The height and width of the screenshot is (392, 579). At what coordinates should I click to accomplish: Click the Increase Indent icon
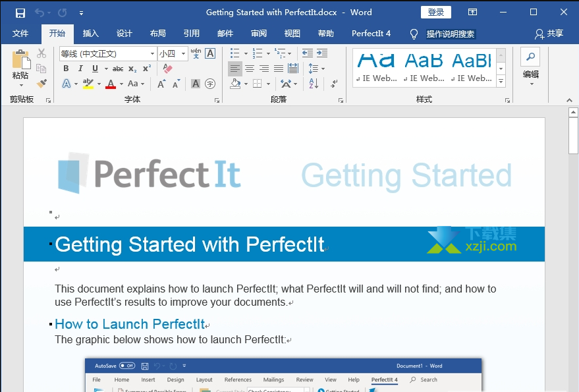322,53
